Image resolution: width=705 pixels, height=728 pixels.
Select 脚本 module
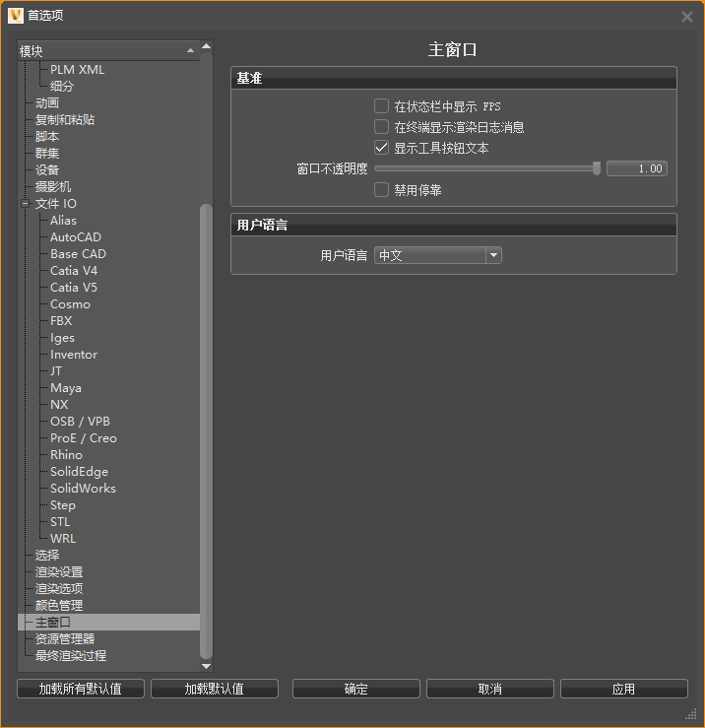[47, 137]
